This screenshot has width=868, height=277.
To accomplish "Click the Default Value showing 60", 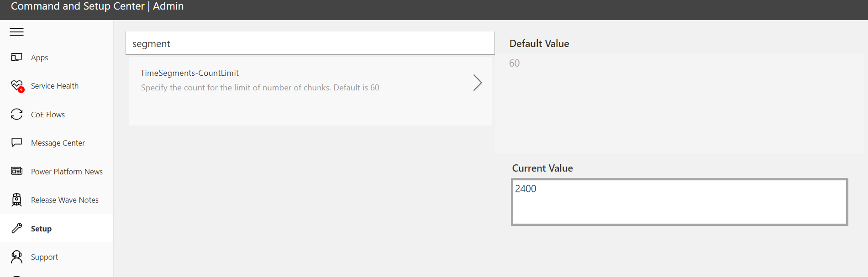I will [x=514, y=63].
